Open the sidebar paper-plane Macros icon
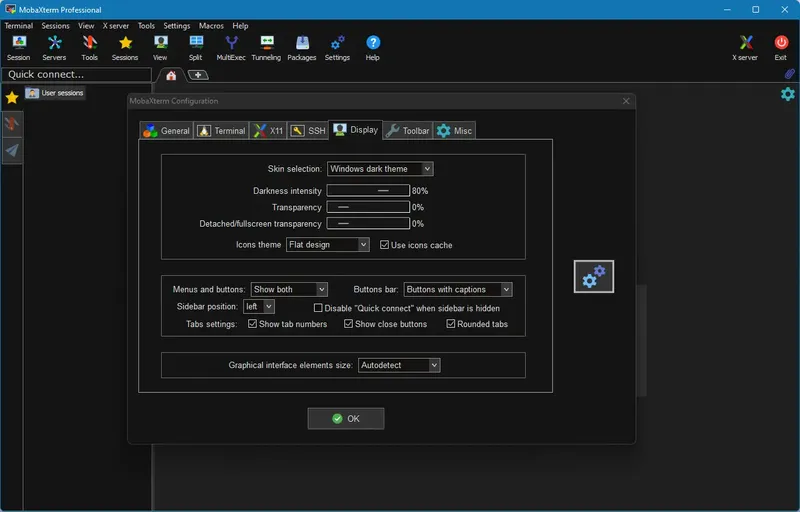The height and width of the screenshot is (512, 800). click(x=12, y=150)
